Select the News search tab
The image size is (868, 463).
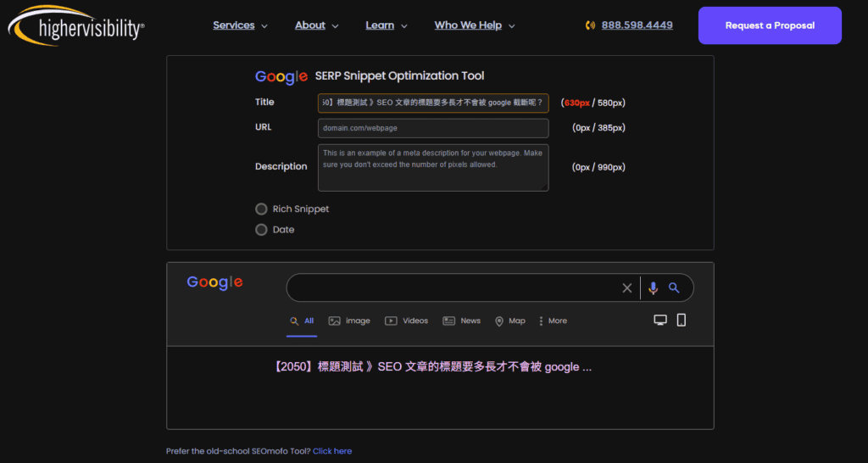[x=462, y=321]
